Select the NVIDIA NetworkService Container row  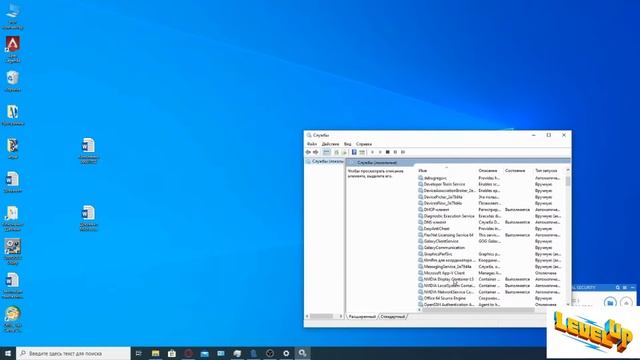click(x=491, y=292)
